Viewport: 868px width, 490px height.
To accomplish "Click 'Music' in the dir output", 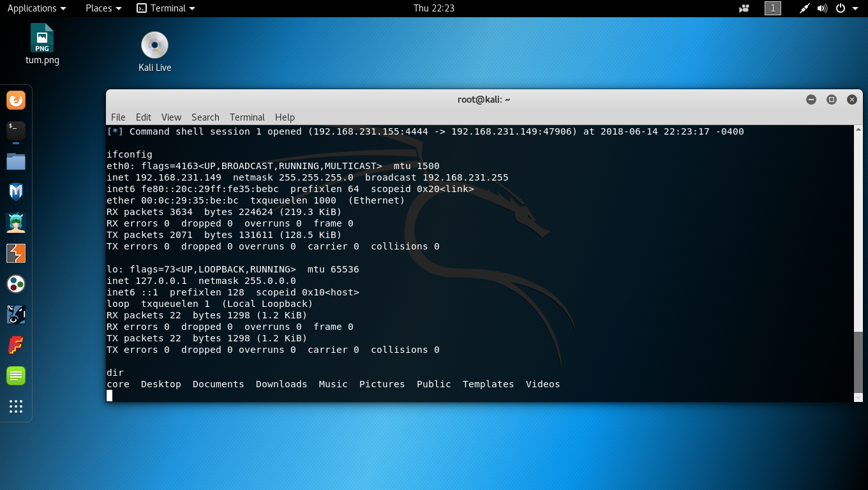I will tap(333, 384).
